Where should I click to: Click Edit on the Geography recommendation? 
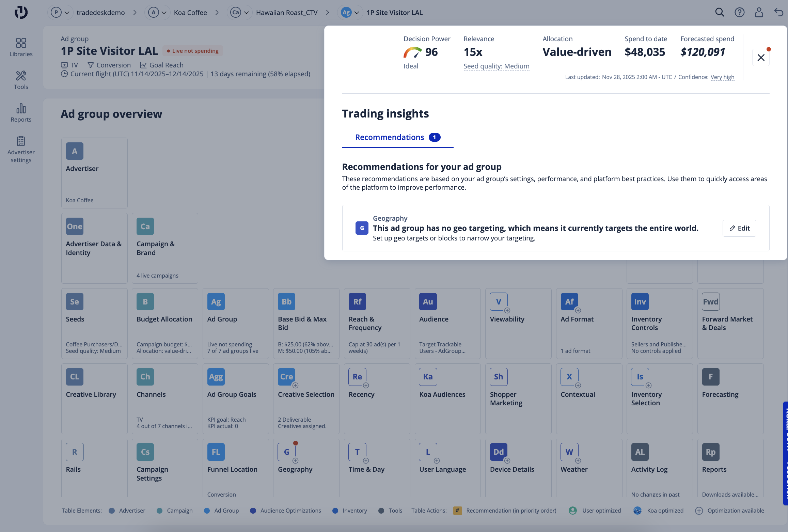[x=739, y=228]
